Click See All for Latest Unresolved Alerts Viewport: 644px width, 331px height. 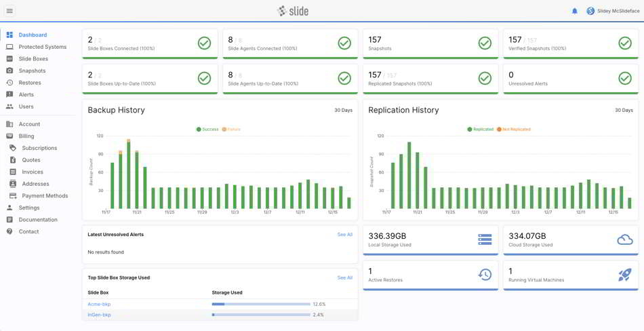pyautogui.click(x=344, y=235)
